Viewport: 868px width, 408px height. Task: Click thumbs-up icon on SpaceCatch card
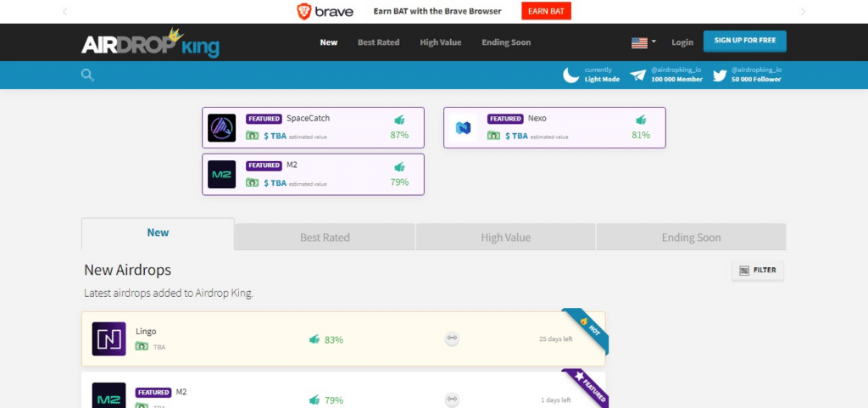pyautogui.click(x=399, y=120)
